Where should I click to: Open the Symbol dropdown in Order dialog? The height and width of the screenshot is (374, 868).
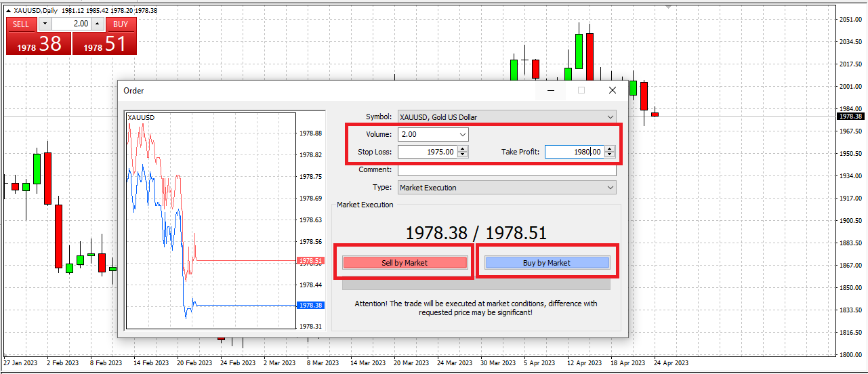[x=611, y=117]
